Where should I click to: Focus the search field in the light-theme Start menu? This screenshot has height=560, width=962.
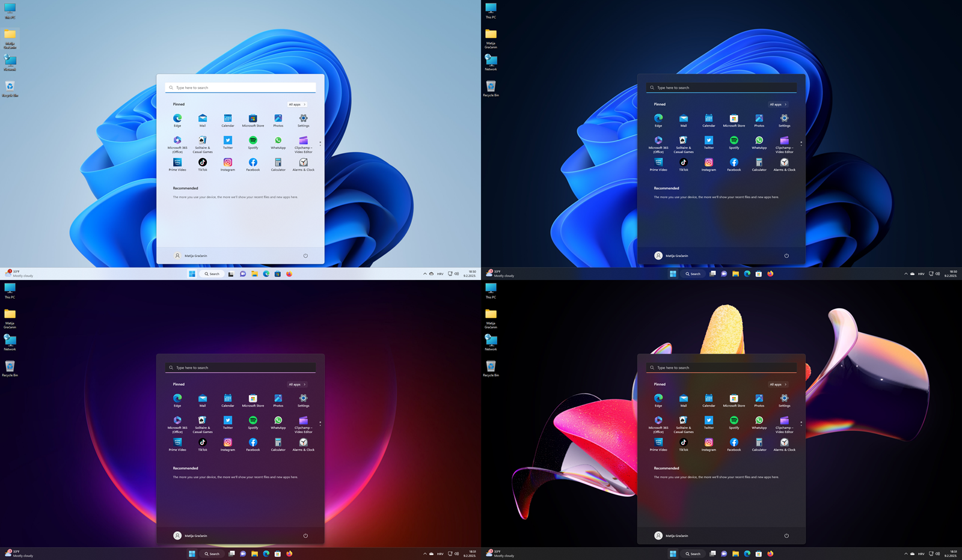click(x=240, y=88)
